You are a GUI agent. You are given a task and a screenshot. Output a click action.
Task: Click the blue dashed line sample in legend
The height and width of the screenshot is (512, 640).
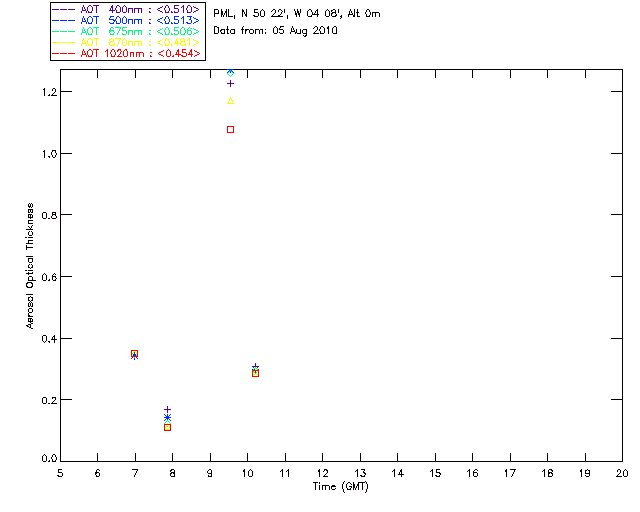[64, 20]
